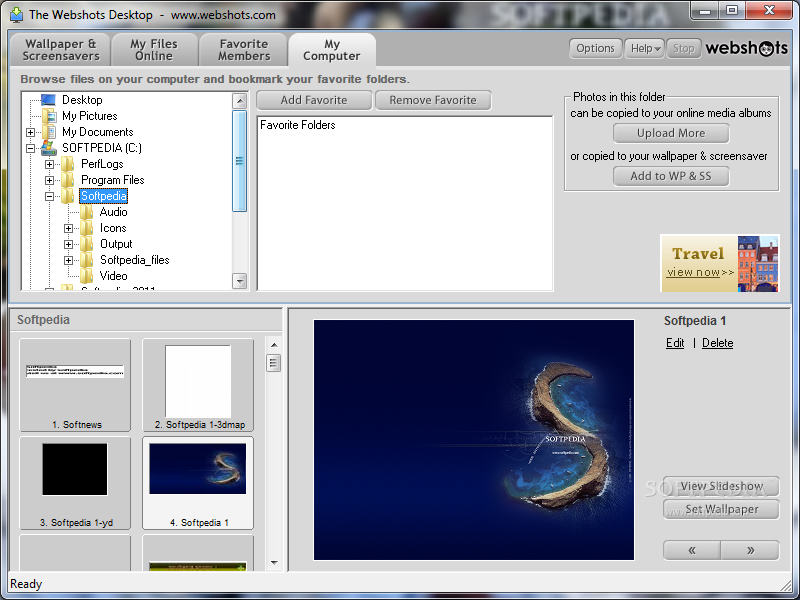
Task: Go to the Favorite Members tab
Action: 244,50
